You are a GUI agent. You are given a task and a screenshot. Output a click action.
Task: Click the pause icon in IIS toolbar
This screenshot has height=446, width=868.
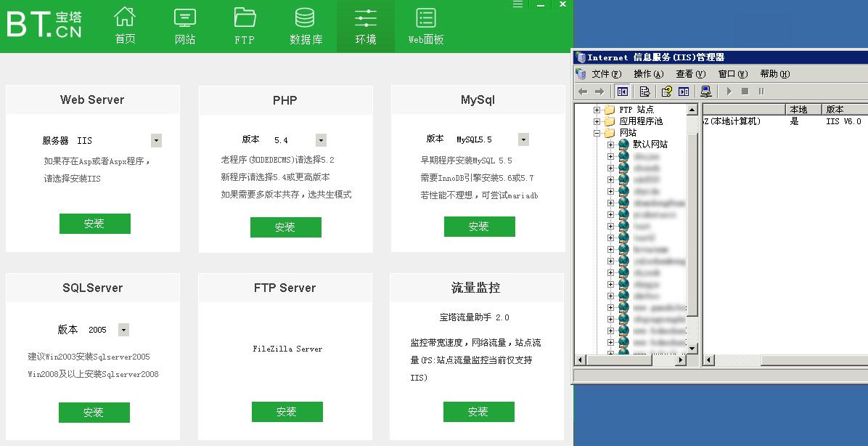pos(761,92)
